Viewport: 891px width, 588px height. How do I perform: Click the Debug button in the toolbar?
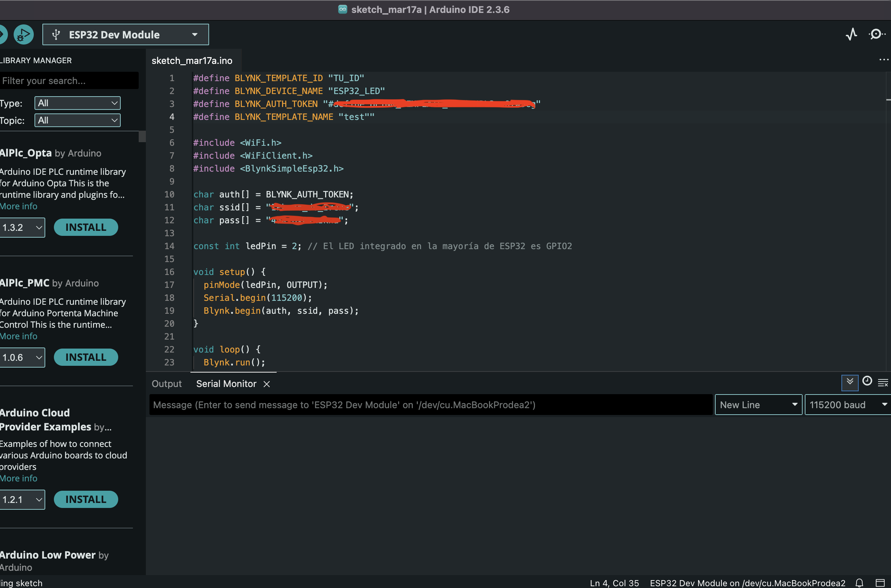click(x=23, y=34)
